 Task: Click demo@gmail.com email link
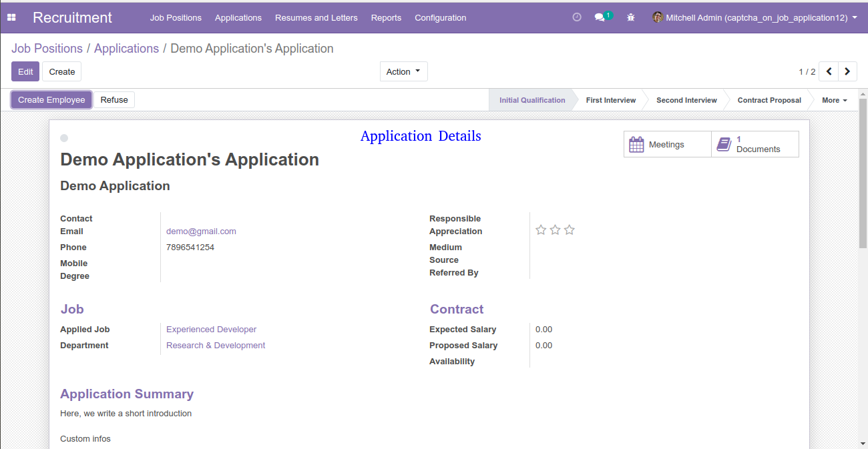201,232
